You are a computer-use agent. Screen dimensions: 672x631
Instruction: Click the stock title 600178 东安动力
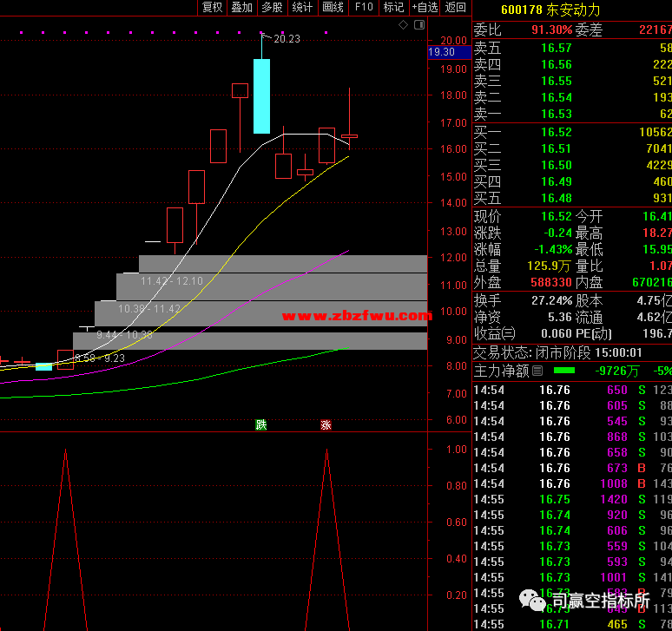(550, 10)
